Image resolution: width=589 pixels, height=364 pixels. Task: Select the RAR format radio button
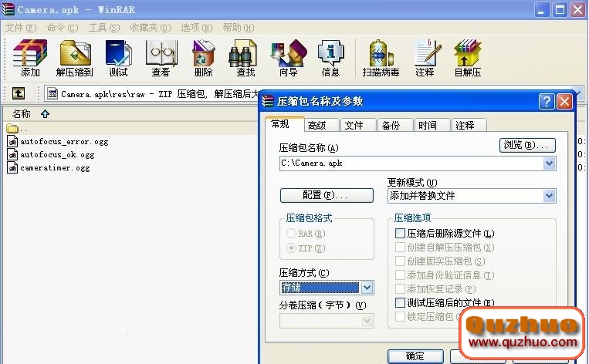point(291,234)
